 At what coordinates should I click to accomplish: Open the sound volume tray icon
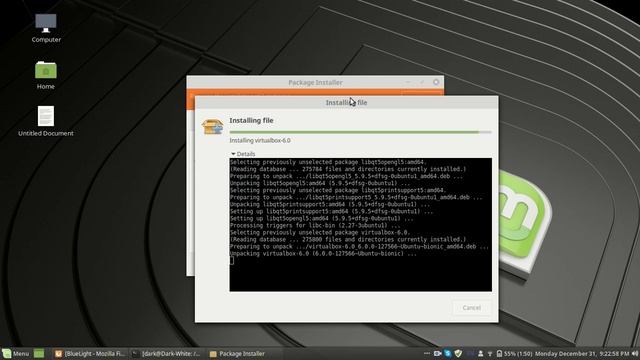point(635,353)
